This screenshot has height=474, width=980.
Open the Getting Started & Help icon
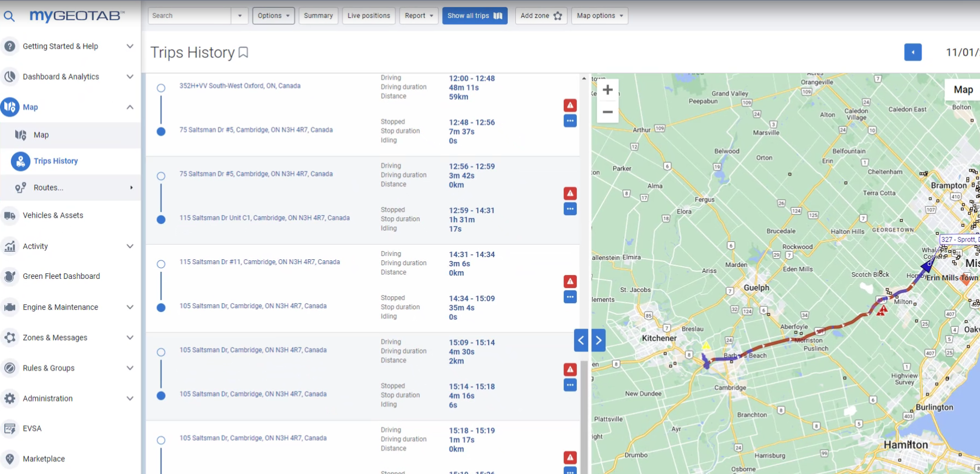coord(10,46)
